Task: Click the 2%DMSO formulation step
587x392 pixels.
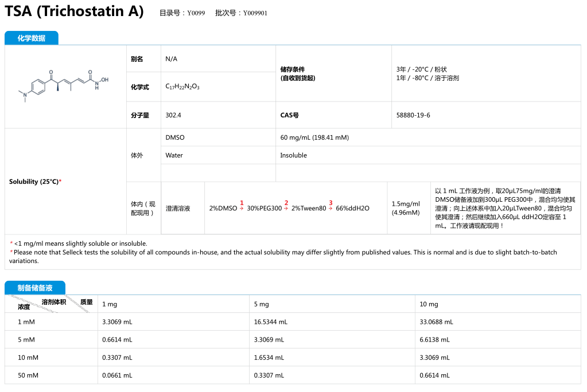Action: (223, 209)
